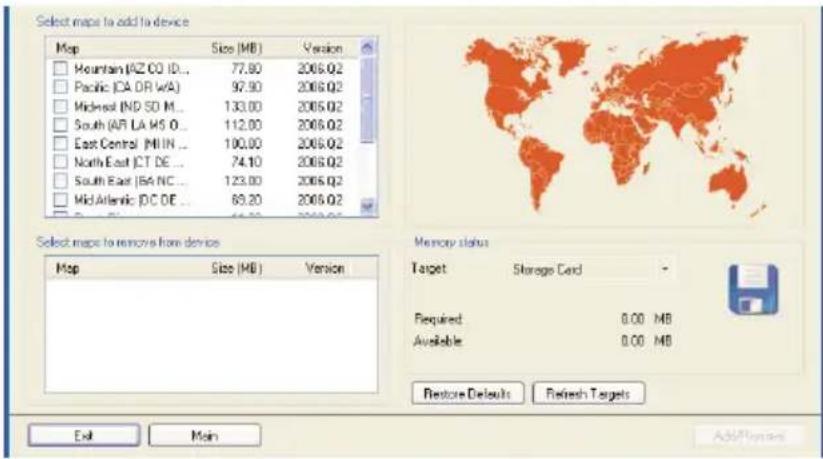
Task: Sort add list by Size (MB) header
Action: 237,48
